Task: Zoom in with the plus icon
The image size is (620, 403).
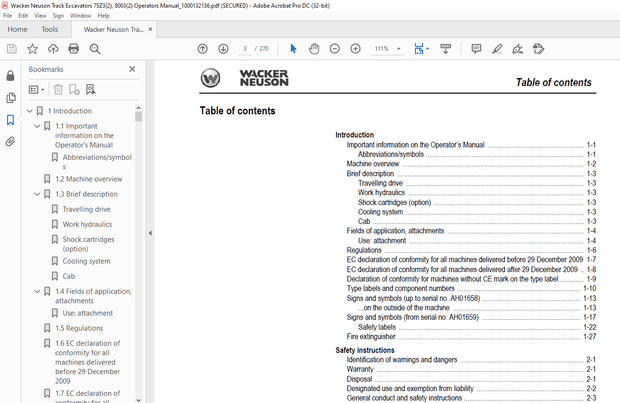Action: click(x=355, y=49)
